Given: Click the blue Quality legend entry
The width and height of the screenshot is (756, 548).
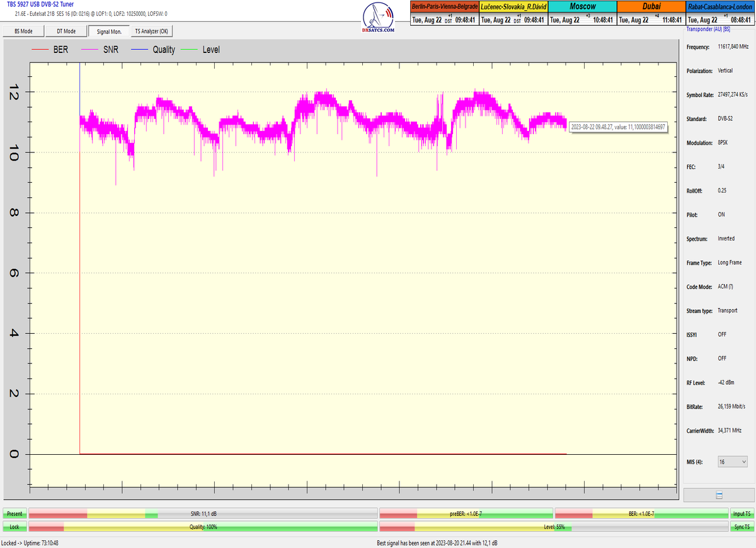Looking at the screenshot, I should tap(153, 50).
